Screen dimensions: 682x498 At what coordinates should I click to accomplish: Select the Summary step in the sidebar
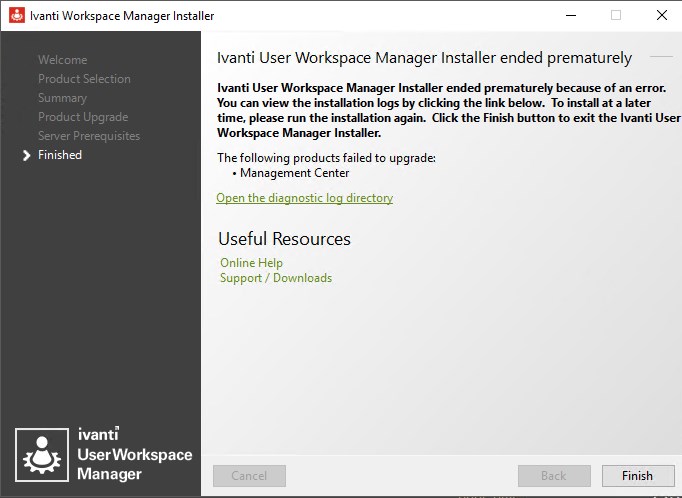[x=62, y=98]
